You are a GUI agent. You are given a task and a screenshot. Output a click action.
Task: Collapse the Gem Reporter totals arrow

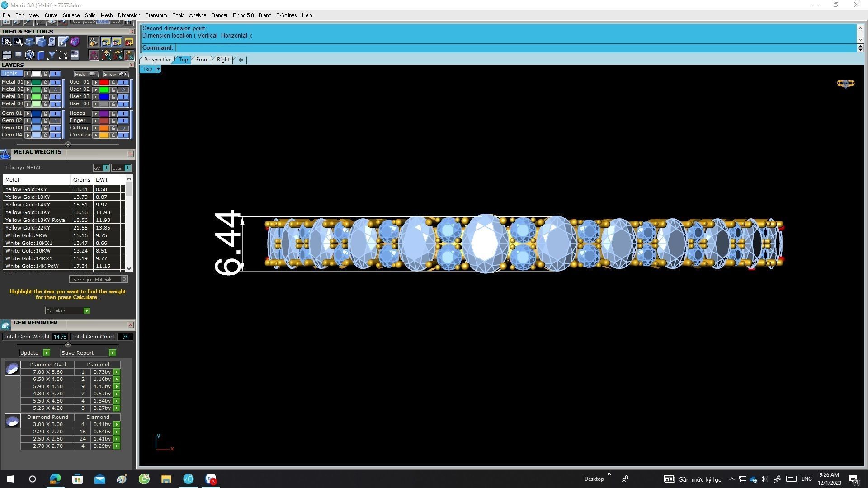click(67, 345)
